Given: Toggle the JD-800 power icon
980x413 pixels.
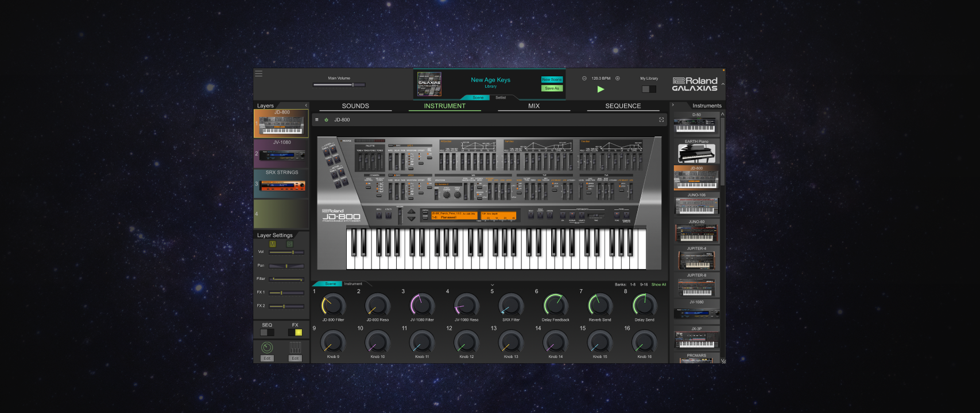Looking at the screenshot, I should tap(326, 120).
